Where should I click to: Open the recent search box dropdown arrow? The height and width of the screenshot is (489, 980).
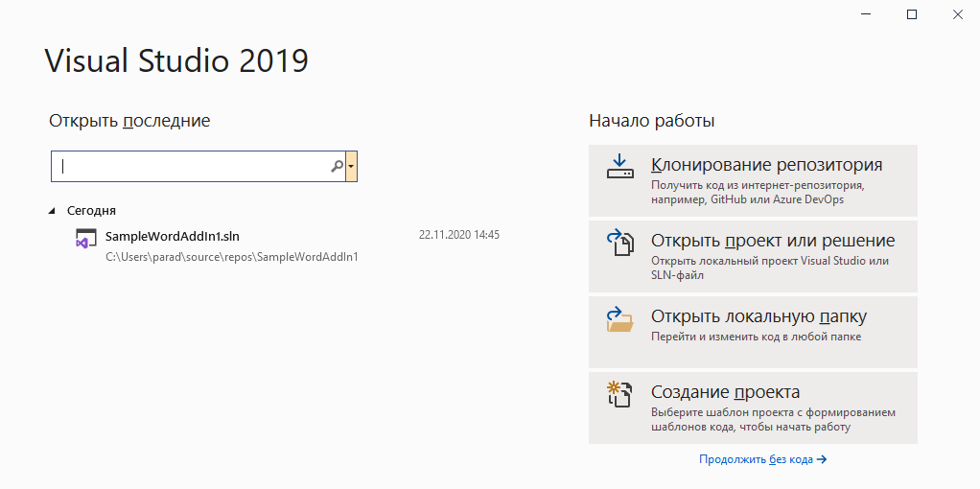pyautogui.click(x=352, y=166)
